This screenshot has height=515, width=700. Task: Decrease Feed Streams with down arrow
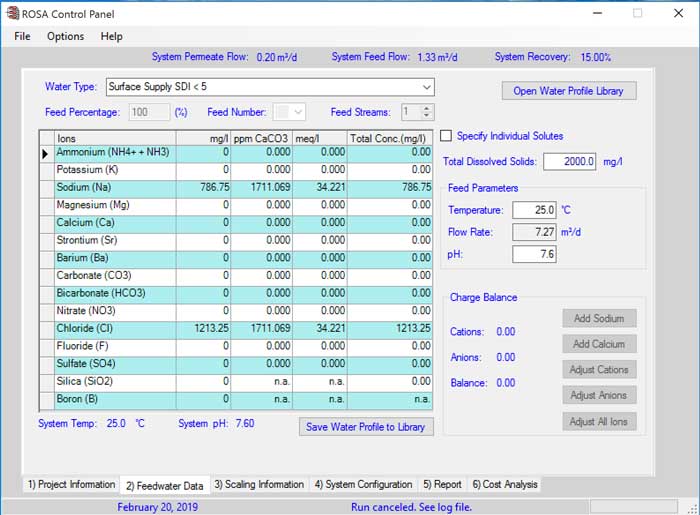pyautogui.click(x=427, y=116)
